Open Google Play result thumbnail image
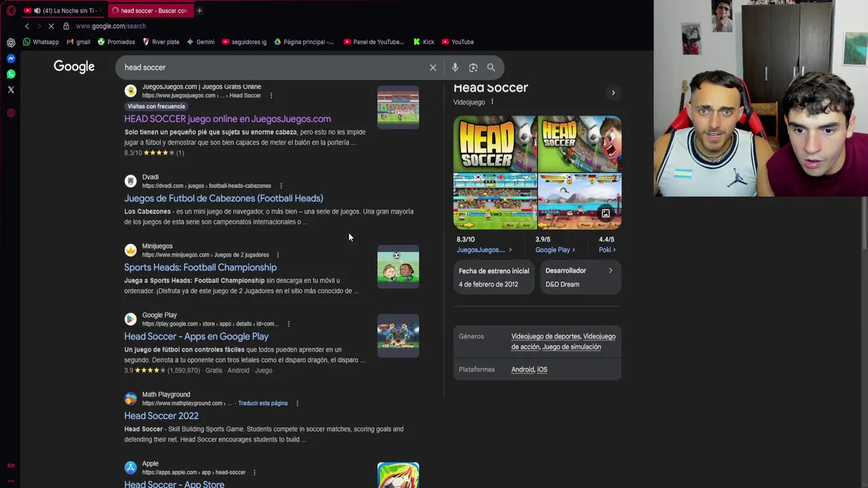 [x=398, y=336]
